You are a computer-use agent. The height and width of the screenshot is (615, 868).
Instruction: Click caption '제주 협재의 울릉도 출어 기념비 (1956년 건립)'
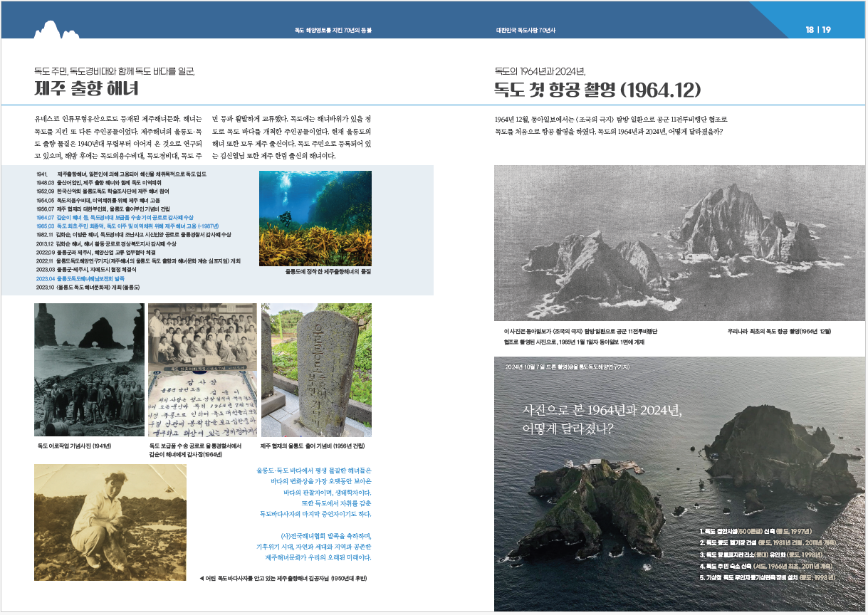(x=313, y=446)
